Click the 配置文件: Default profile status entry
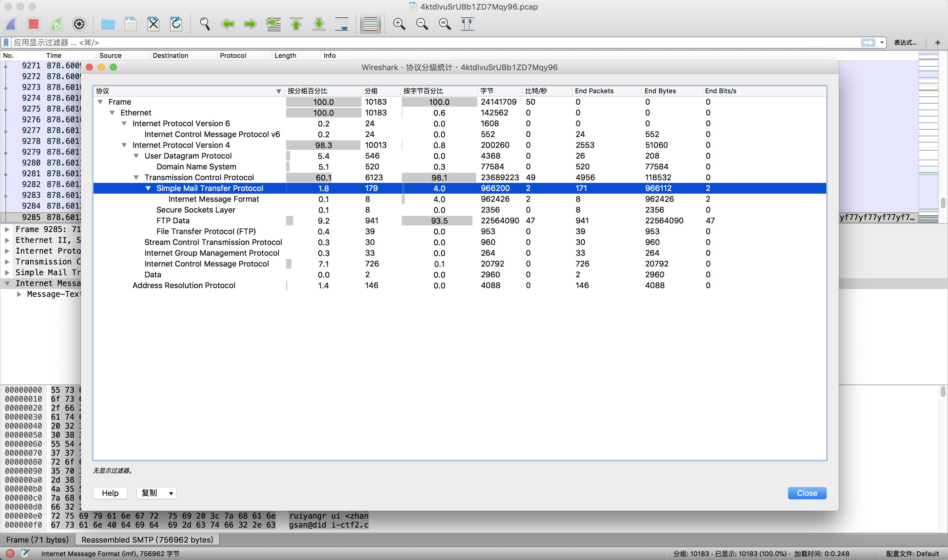Viewport: 948px width, 560px height. tap(912, 554)
